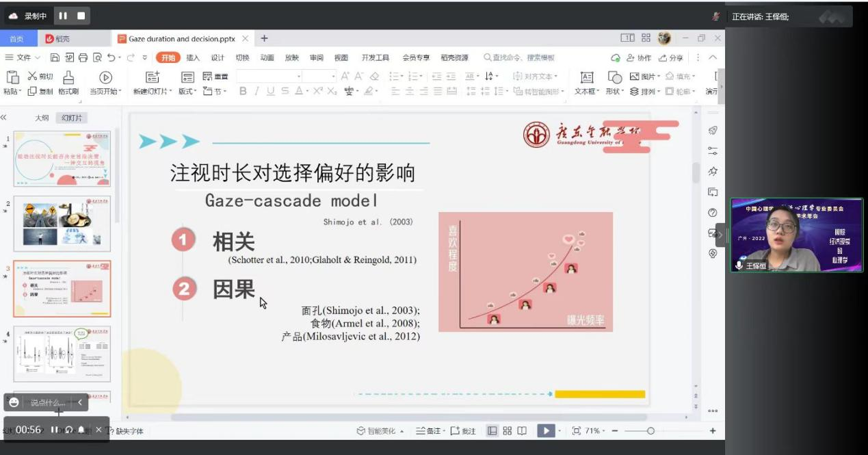Start slideshow with the status bar play button
This screenshot has height=455, width=868.
tap(545, 430)
